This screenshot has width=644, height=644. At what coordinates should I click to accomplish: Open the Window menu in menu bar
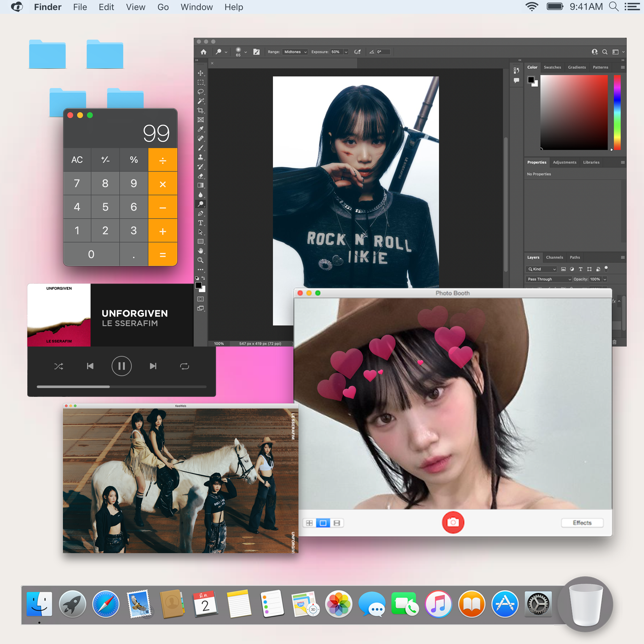[x=196, y=7]
